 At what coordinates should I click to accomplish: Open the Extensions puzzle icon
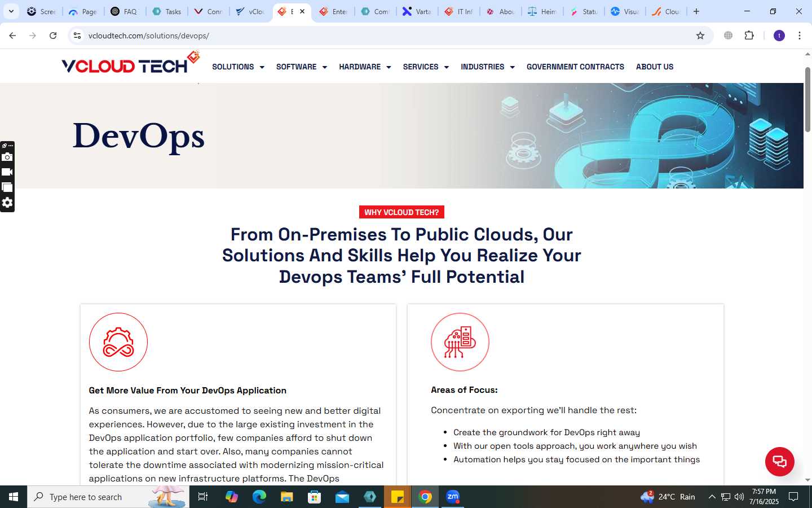[x=749, y=36]
